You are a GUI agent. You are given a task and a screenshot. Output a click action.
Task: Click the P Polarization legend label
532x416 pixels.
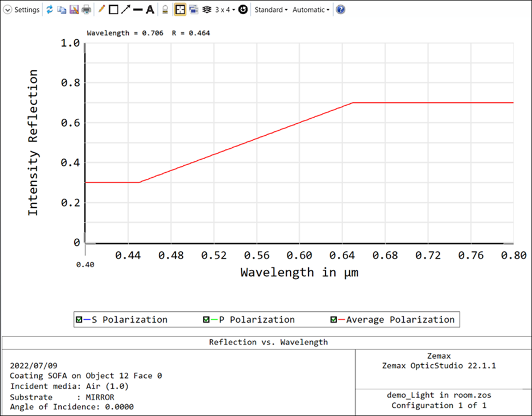pyautogui.click(x=257, y=319)
